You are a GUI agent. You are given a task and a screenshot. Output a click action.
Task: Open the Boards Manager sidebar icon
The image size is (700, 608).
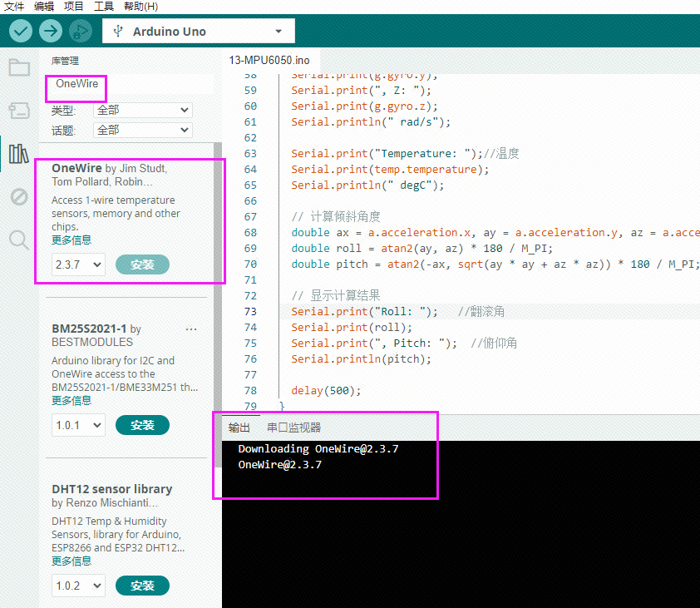pyautogui.click(x=19, y=111)
